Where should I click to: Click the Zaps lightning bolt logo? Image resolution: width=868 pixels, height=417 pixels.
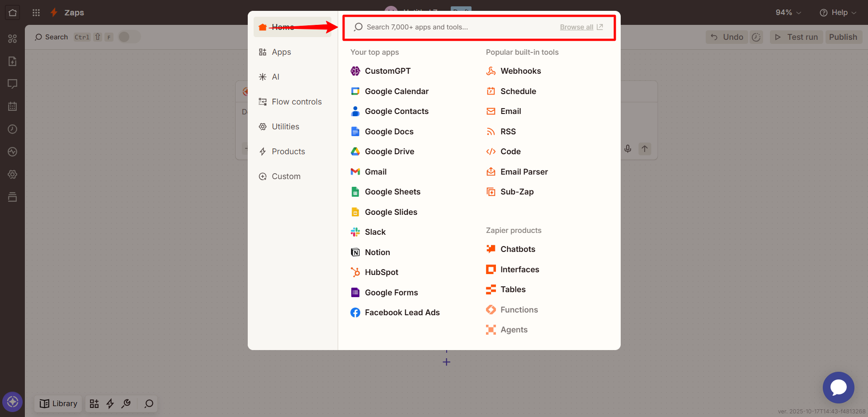(x=54, y=12)
